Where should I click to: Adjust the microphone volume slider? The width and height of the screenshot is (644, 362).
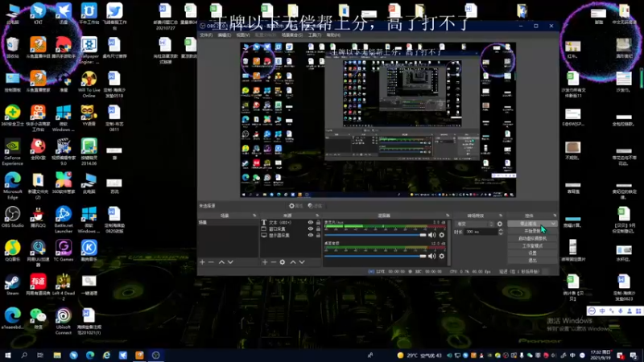(x=375, y=235)
